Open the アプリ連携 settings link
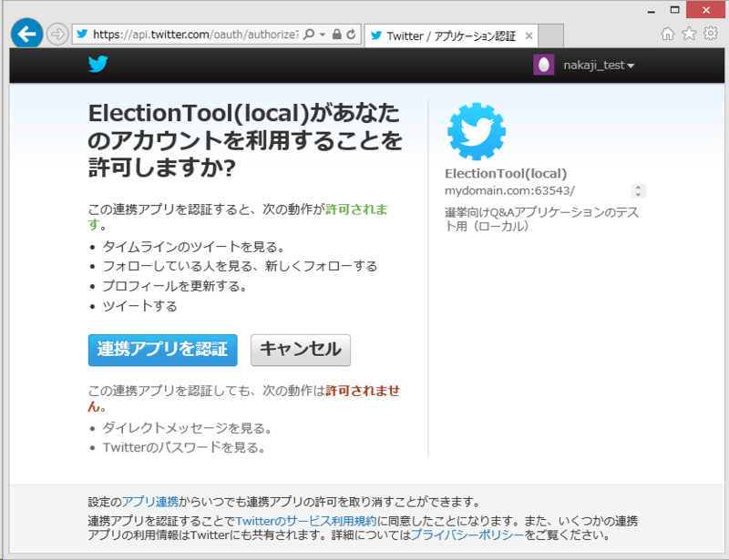Viewport: 729px width, 560px height. pyautogui.click(x=150, y=502)
